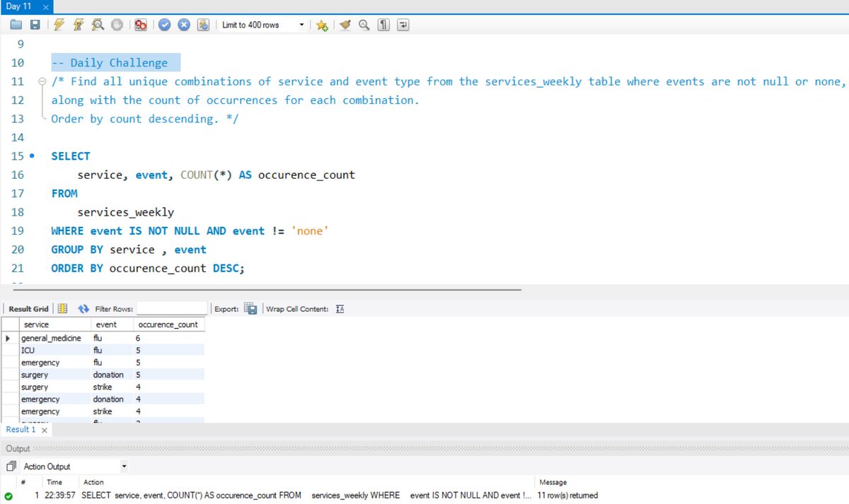Place cursor on the '-- Daily Challenge' comment
Image resolution: width=849 pixels, height=504 pixels.
coord(110,63)
